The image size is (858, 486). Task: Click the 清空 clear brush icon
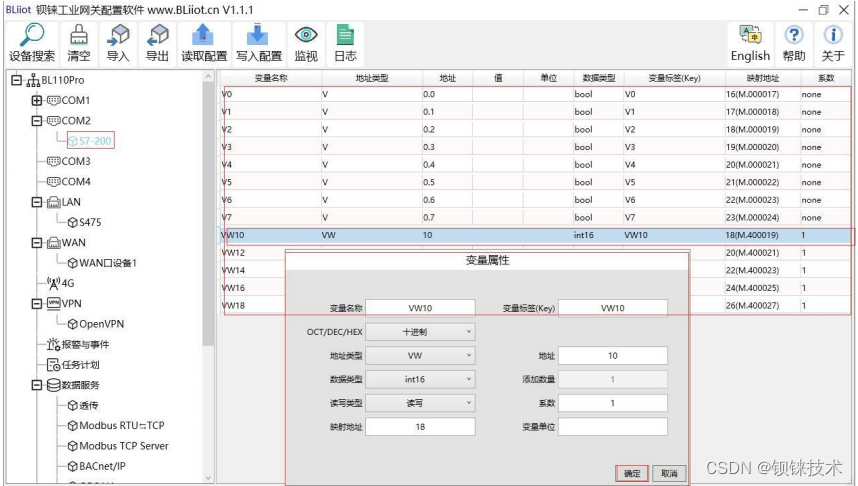(x=79, y=36)
